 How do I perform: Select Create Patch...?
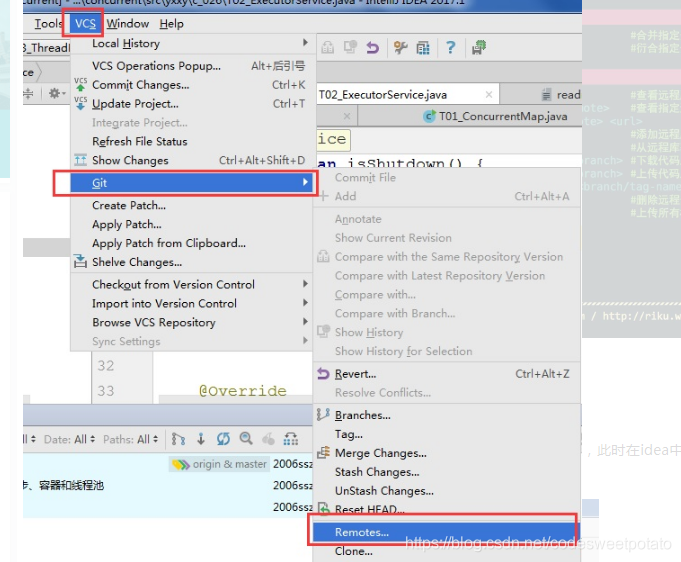191,205
